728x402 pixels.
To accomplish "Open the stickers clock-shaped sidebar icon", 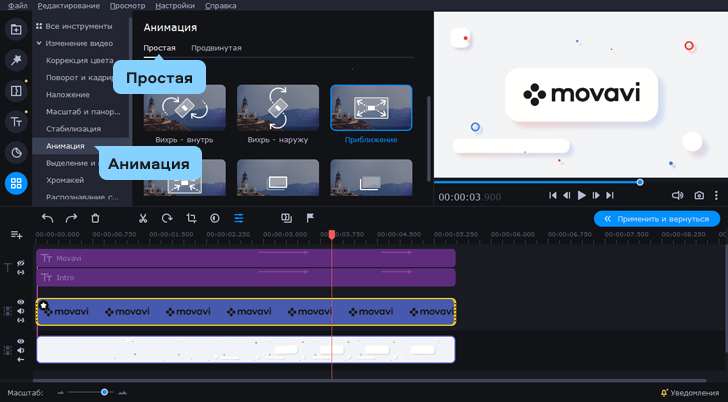I will tap(16, 152).
